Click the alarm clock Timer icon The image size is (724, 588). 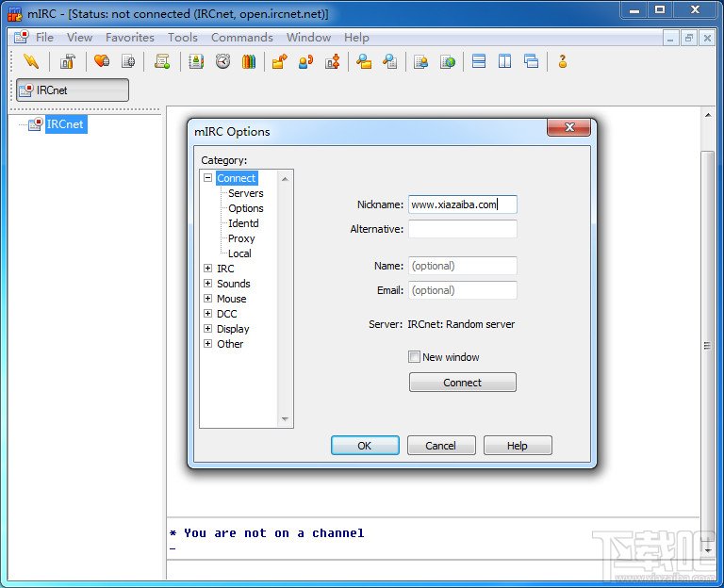click(x=223, y=61)
